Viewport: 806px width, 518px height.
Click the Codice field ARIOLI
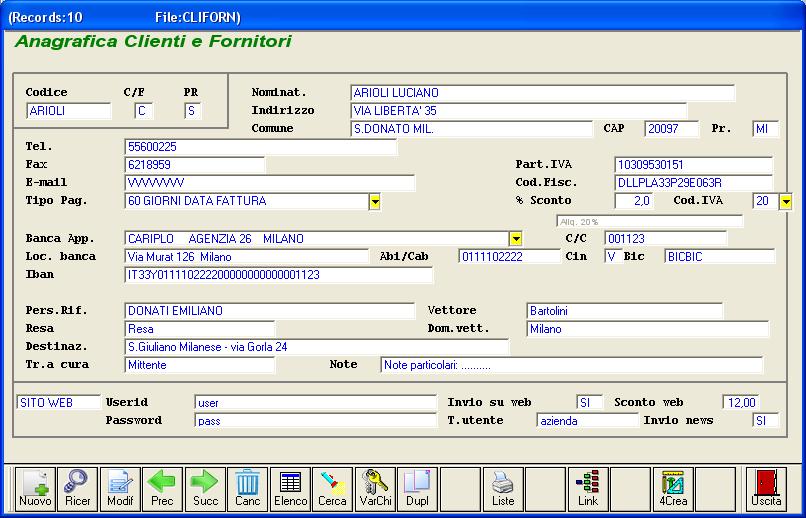[x=68, y=111]
